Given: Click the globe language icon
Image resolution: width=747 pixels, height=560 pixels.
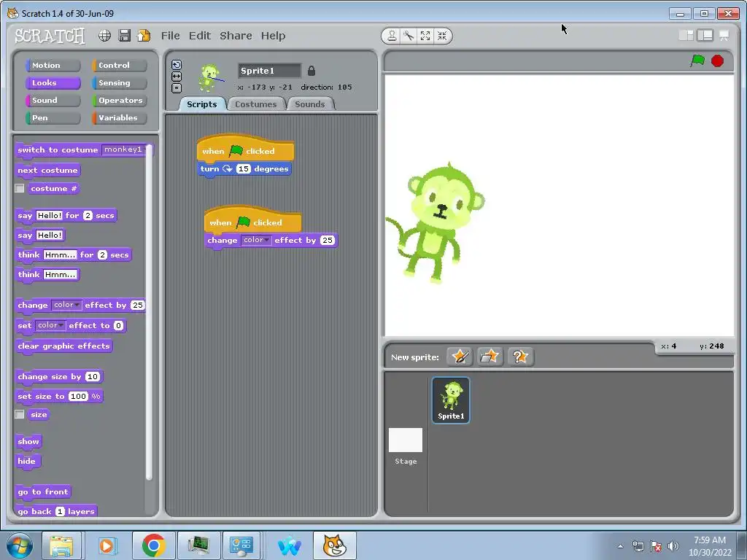Looking at the screenshot, I should pyautogui.click(x=105, y=36).
